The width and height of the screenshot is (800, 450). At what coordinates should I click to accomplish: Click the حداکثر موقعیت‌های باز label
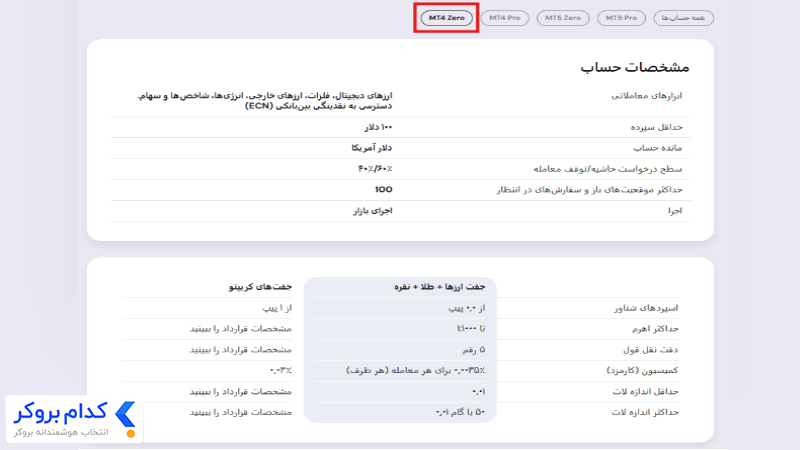pos(589,190)
